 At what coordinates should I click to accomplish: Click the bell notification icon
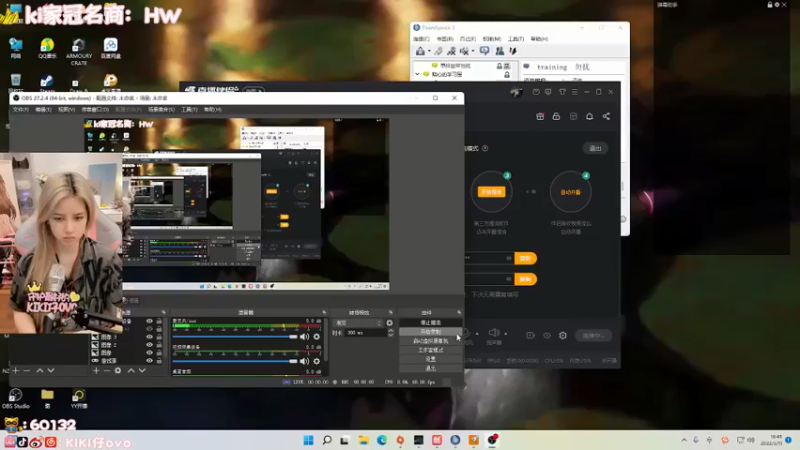click(x=589, y=116)
